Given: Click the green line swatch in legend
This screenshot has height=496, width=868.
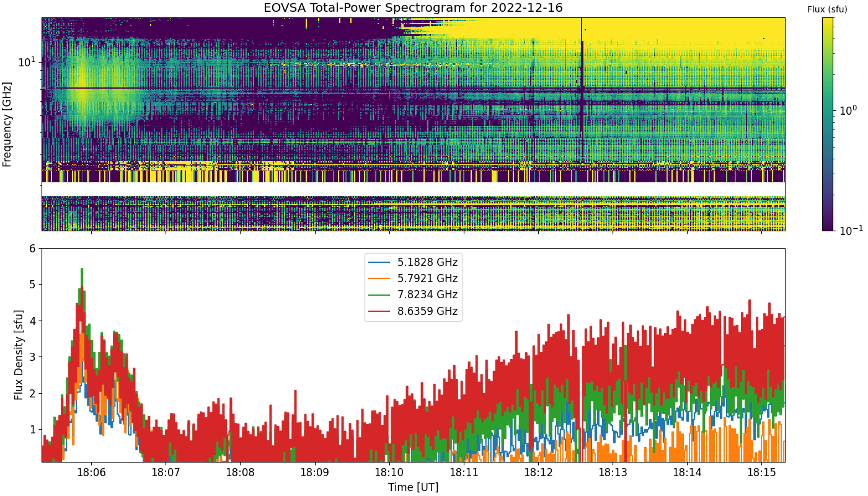Looking at the screenshot, I should pyautogui.click(x=380, y=295).
